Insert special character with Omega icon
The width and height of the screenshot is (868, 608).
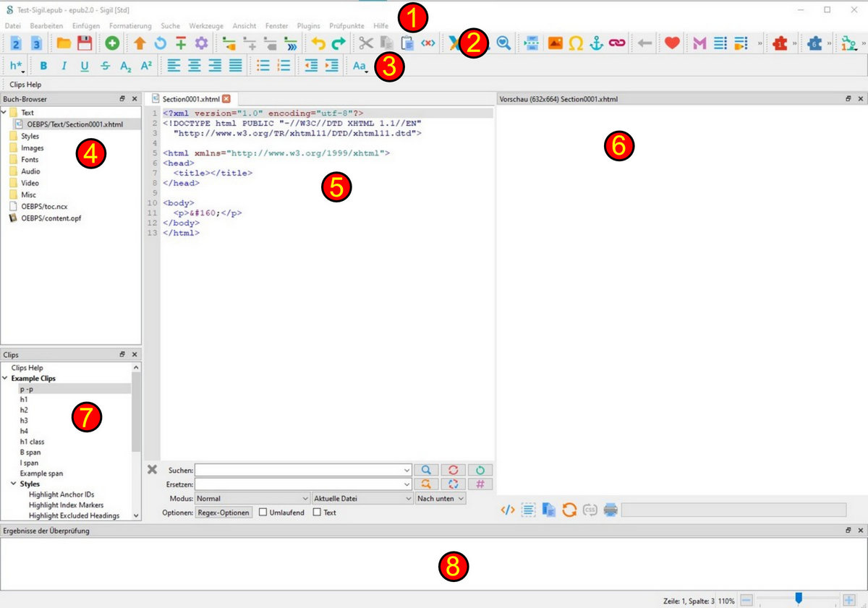[576, 43]
